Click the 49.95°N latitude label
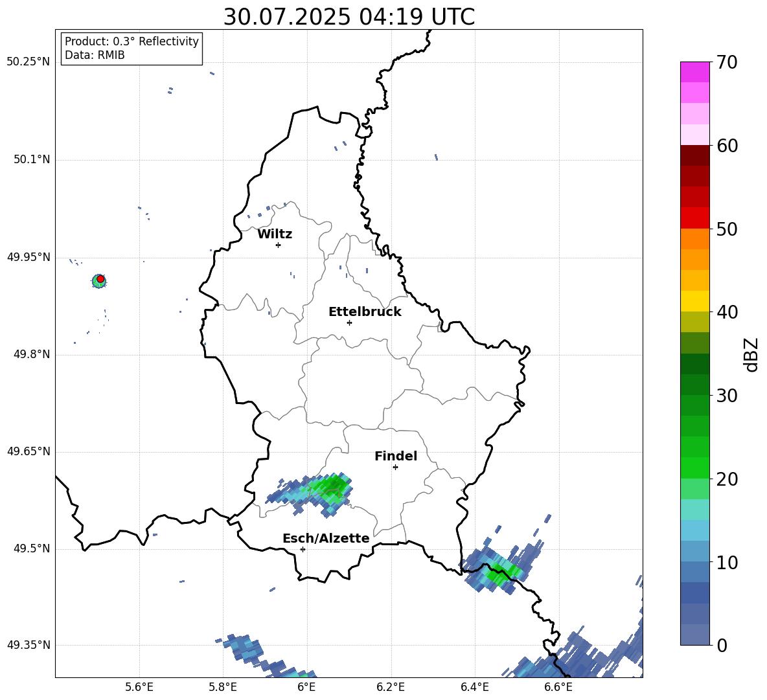The width and height of the screenshot is (767, 700). (x=29, y=257)
